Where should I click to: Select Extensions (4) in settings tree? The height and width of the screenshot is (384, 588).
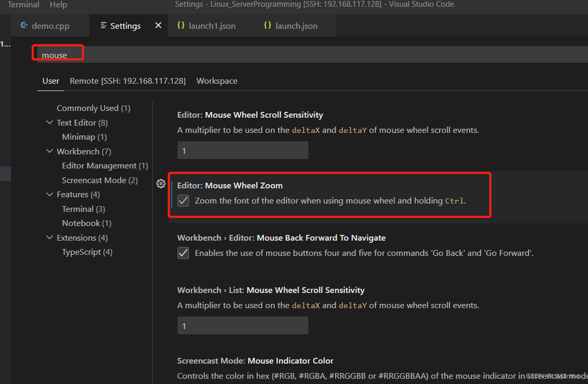point(82,238)
